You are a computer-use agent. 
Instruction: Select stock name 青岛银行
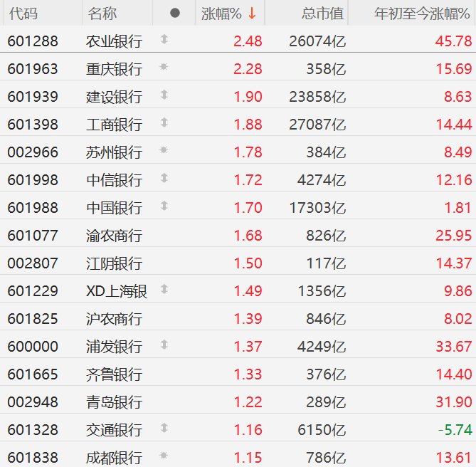tap(114, 402)
